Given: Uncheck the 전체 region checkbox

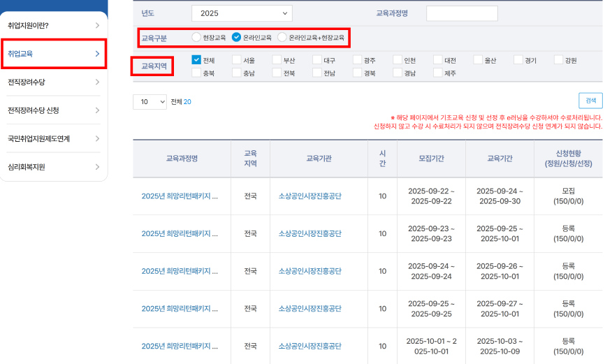Looking at the screenshot, I should point(196,60).
